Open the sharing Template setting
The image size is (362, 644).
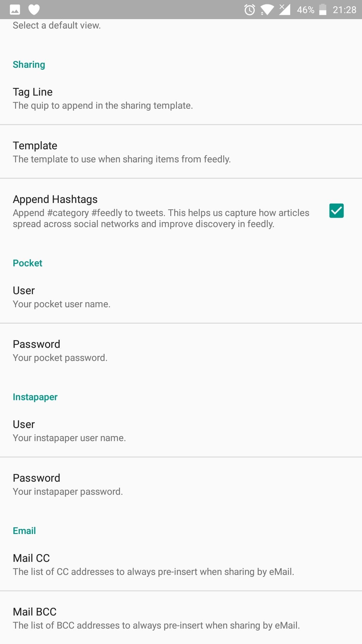[x=181, y=152]
